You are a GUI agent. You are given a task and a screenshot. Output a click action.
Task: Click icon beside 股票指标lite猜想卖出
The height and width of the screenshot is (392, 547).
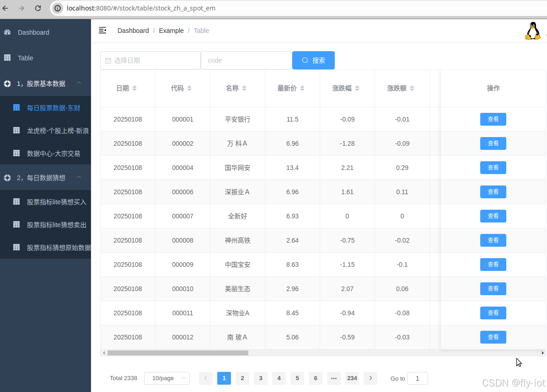click(x=16, y=224)
